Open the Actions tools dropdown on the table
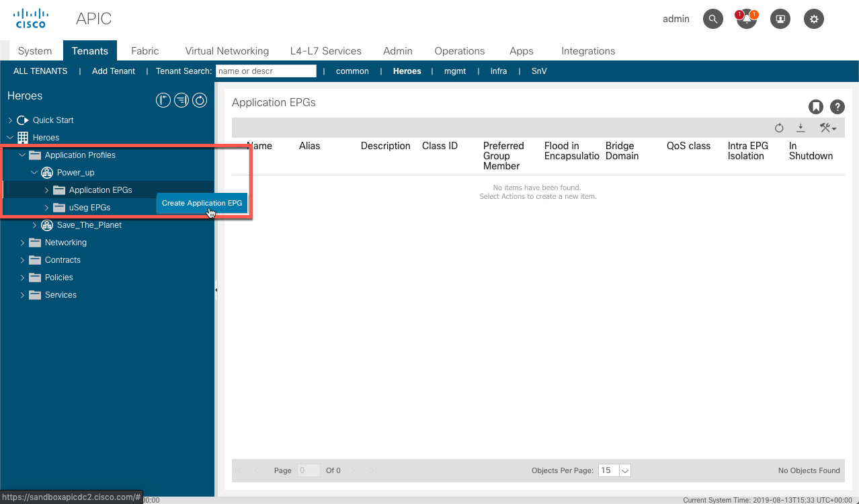The height and width of the screenshot is (504, 859). (827, 128)
